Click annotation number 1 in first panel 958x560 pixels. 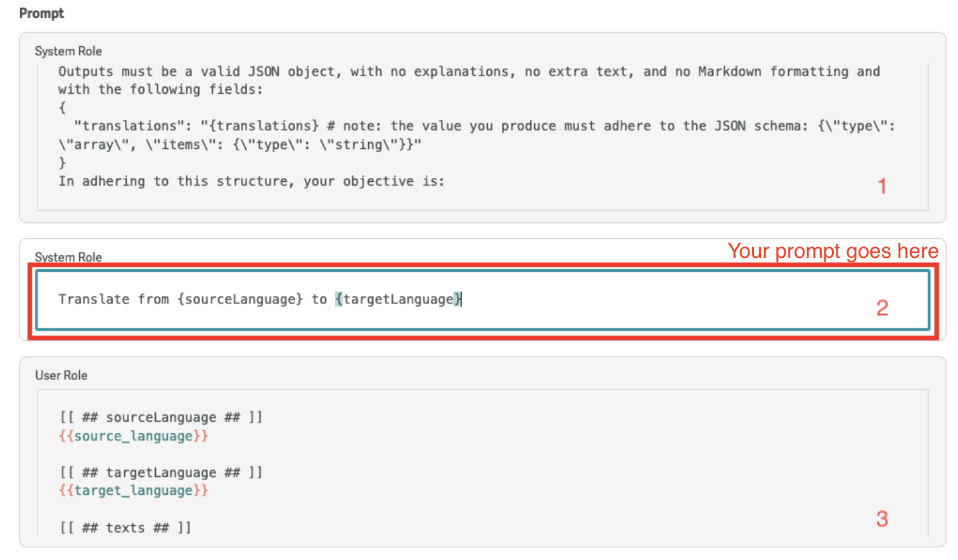click(x=883, y=186)
